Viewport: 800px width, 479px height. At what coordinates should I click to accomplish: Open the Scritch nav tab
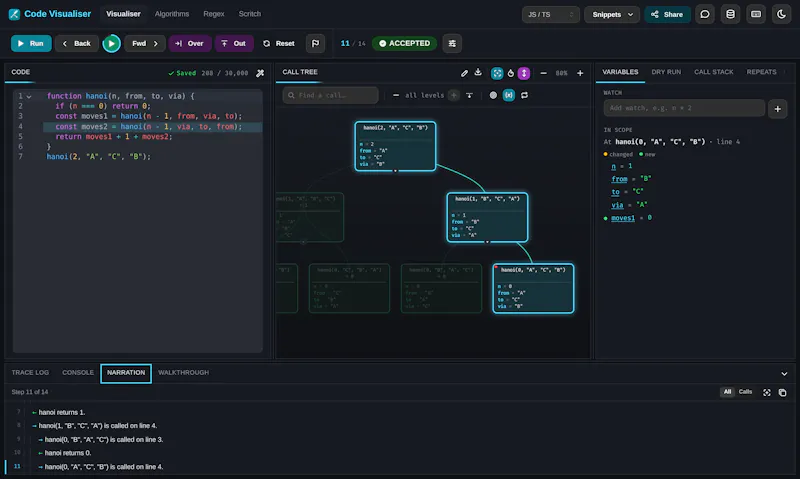(x=249, y=14)
